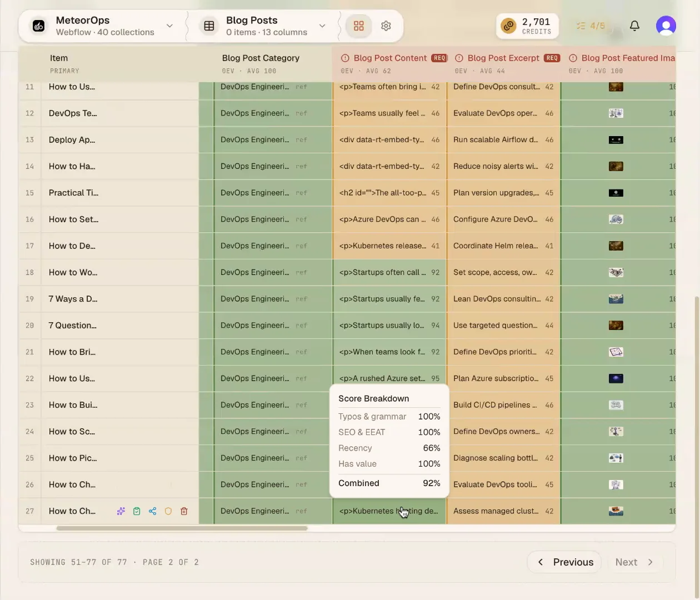Image resolution: width=700 pixels, height=600 pixels.
Task: Click category cell 'DevOps Engineeri...' in row 14
Action: (273, 166)
